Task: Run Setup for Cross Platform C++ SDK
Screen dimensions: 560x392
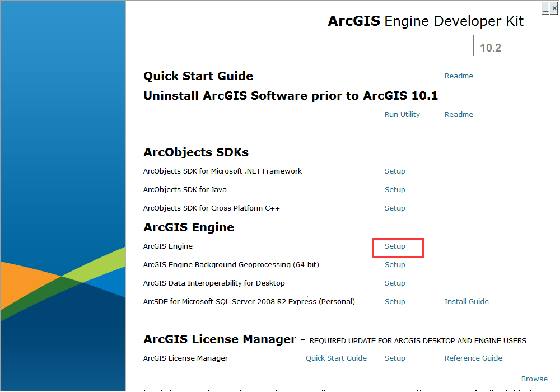Action: [395, 208]
